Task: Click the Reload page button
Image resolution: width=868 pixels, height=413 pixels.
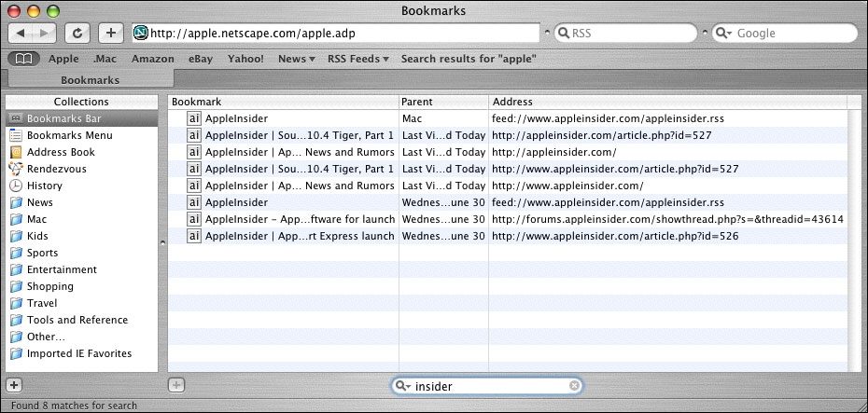Action: (x=77, y=33)
